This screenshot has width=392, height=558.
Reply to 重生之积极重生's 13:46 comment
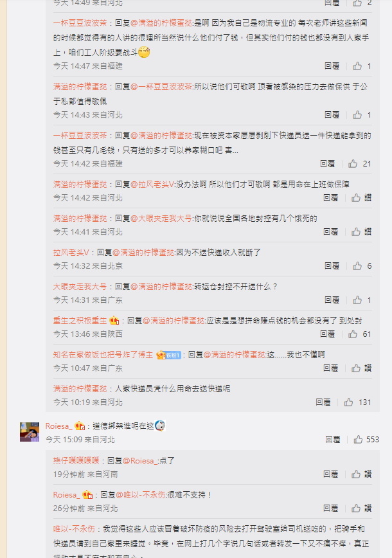327,334
